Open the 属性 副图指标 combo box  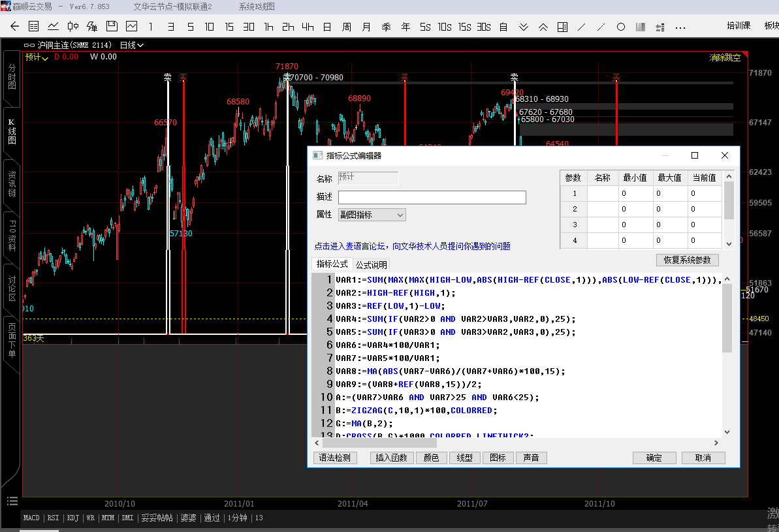(372, 215)
